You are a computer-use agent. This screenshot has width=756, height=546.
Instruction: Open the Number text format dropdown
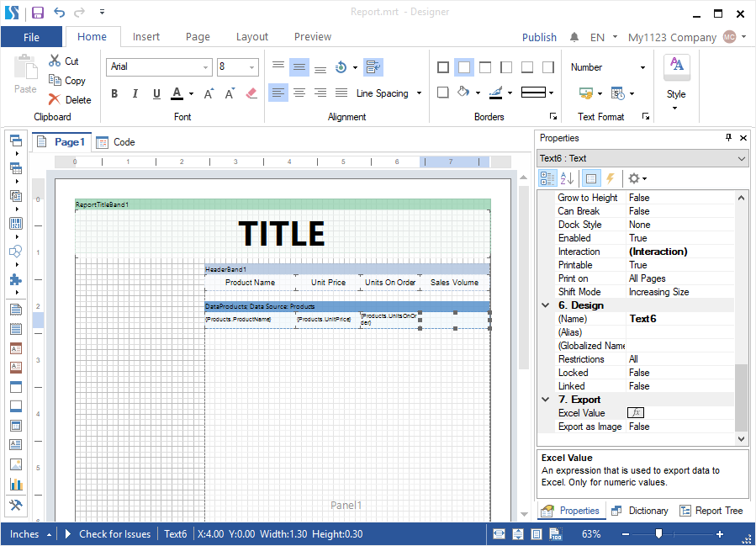642,67
